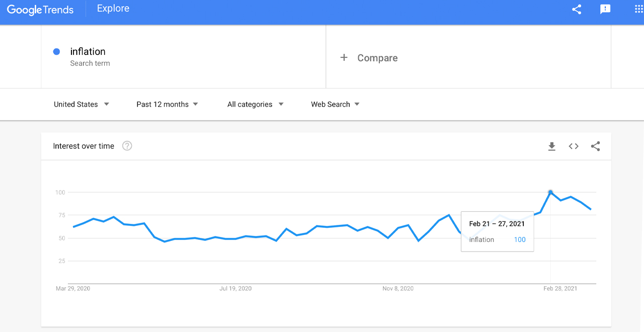
Task: Open the Past 12 months dropdown
Action: (167, 104)
